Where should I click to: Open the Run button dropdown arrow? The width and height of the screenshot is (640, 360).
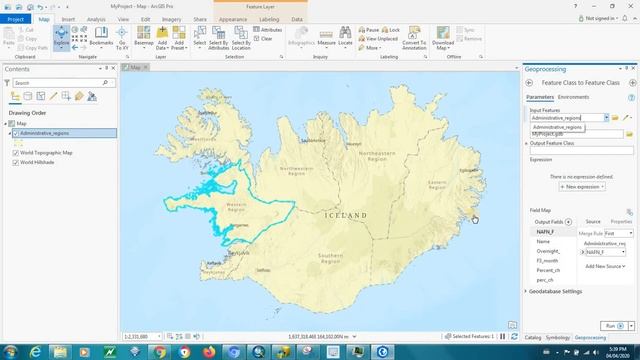(631, 326)
